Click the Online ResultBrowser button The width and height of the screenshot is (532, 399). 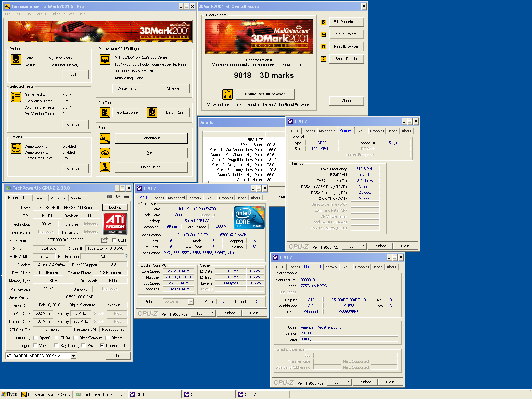[x=265, y=94]
